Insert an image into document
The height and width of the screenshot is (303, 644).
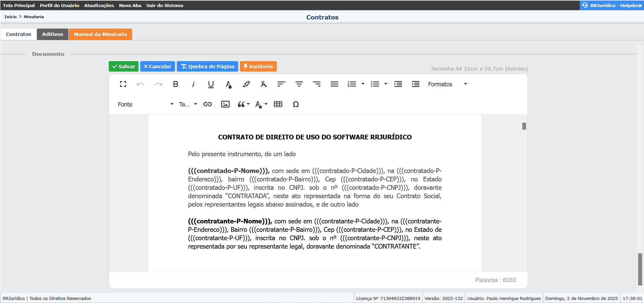tap(225, 104)
